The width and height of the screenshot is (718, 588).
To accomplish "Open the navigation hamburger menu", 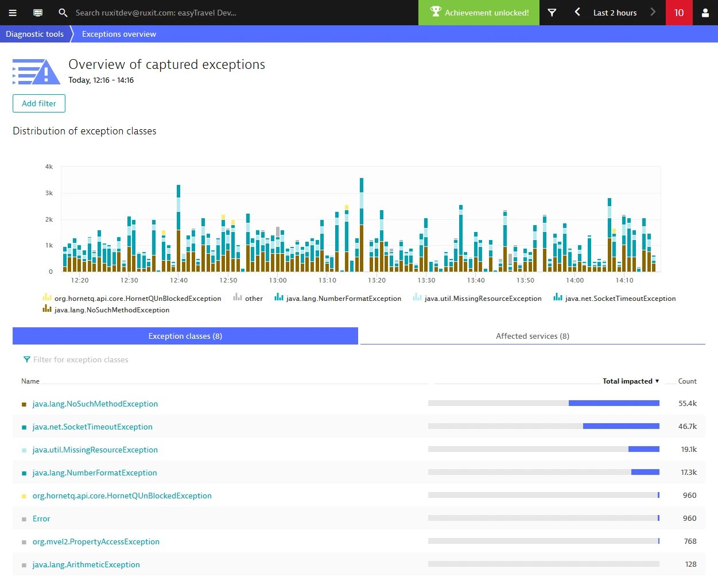I will point(13,13).
